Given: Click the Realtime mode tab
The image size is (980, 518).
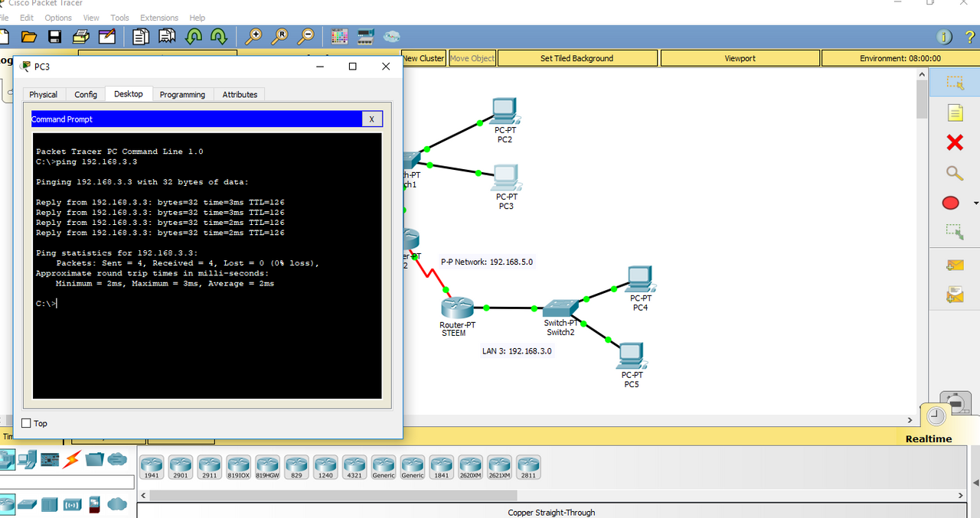Looking at the screenshot, I should coord(929,438).
